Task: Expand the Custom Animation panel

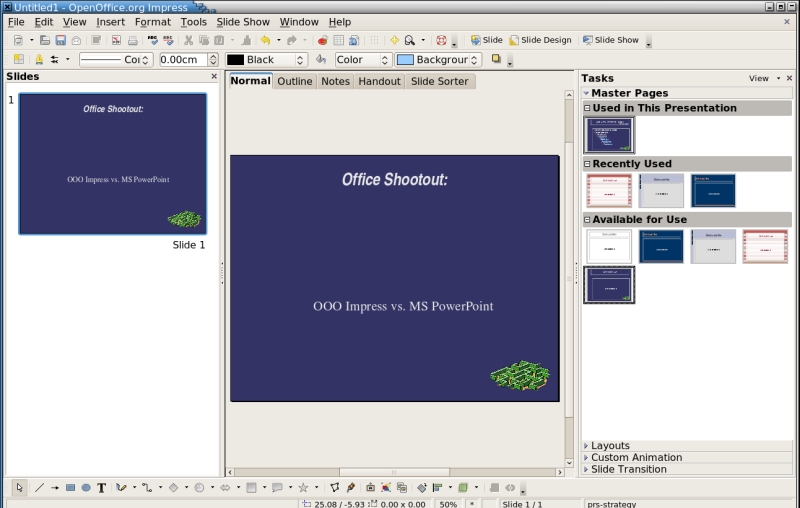Action: (x=687, y=458)
